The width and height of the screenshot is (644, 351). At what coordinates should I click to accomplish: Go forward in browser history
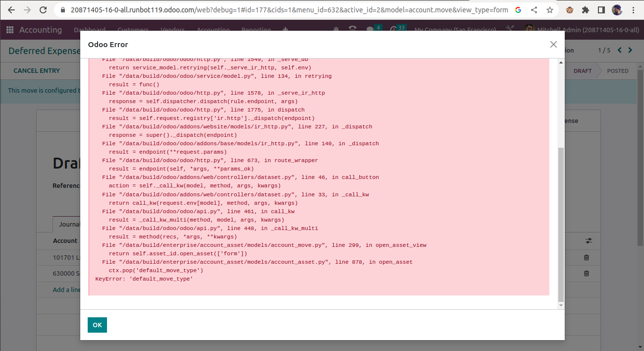(27, 10)
